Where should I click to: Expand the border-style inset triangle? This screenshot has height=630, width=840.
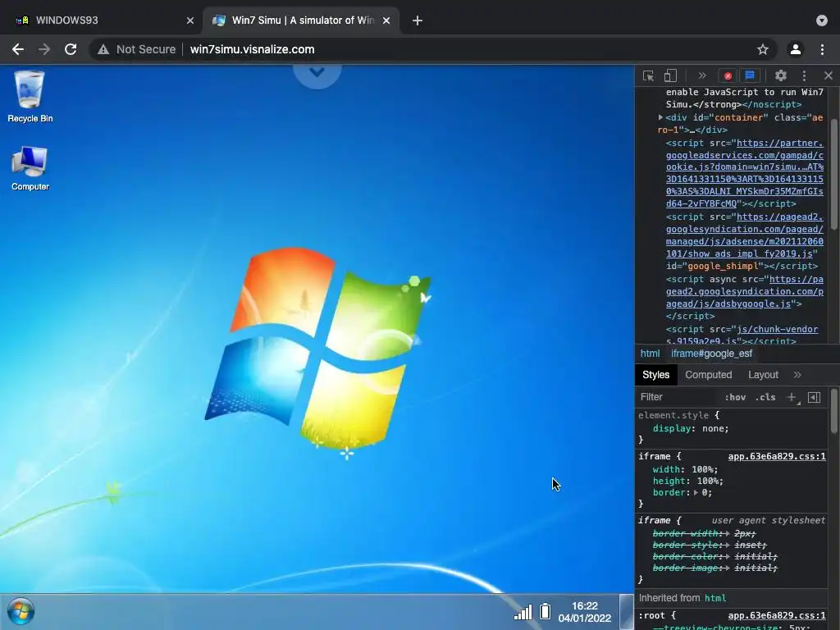click(728, 545)
